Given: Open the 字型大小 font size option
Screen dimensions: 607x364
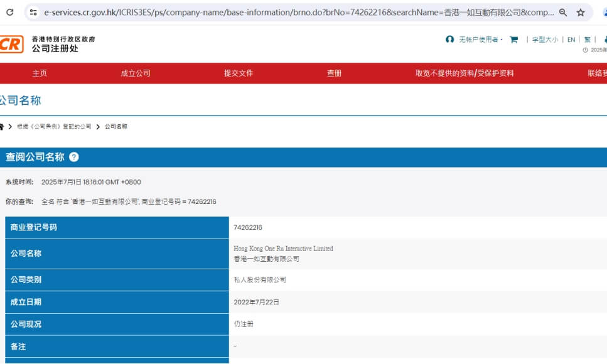Looking at the screenshot, I should pos(545,40).
